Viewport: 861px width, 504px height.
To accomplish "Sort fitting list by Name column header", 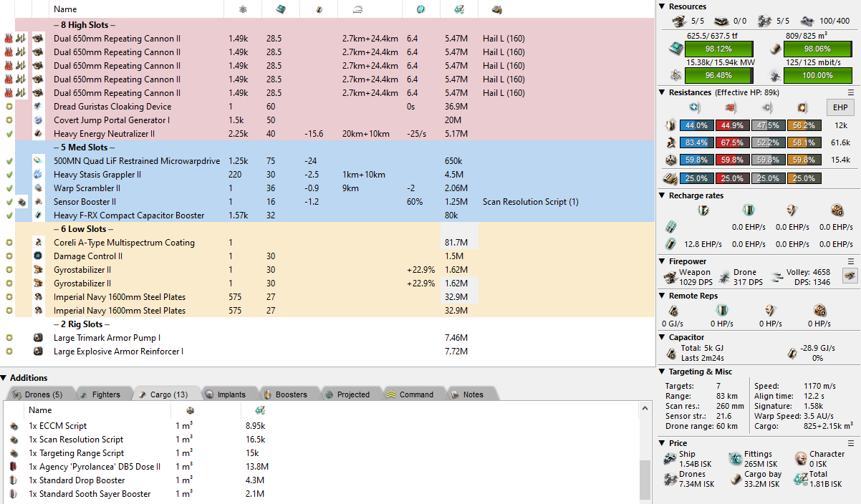I will point(65,9).
